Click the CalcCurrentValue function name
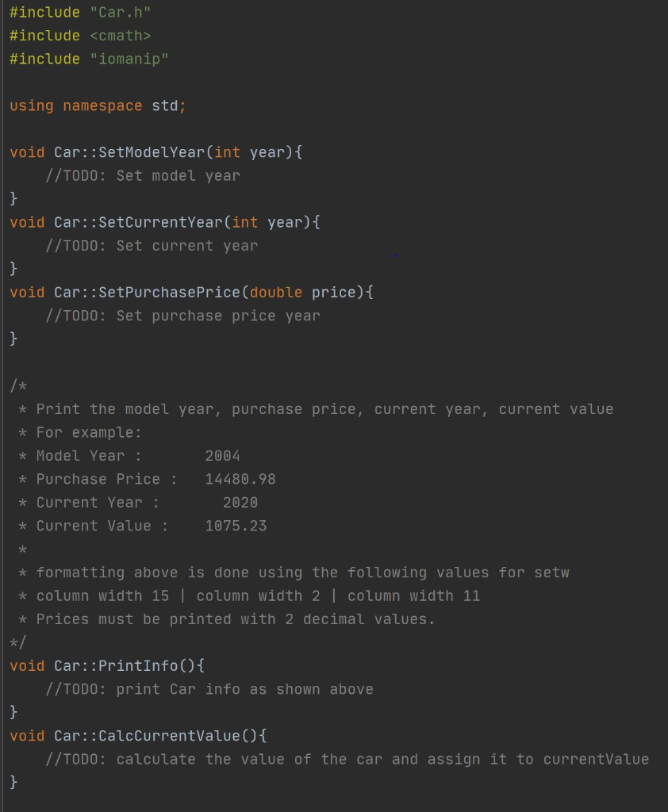This screenshot has width=668, height=812. coord(170,735)
